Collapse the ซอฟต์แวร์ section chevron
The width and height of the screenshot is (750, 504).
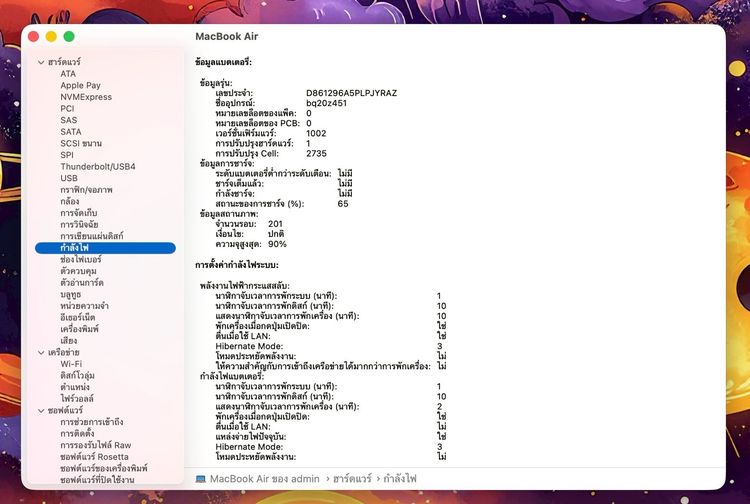point(41,410)
